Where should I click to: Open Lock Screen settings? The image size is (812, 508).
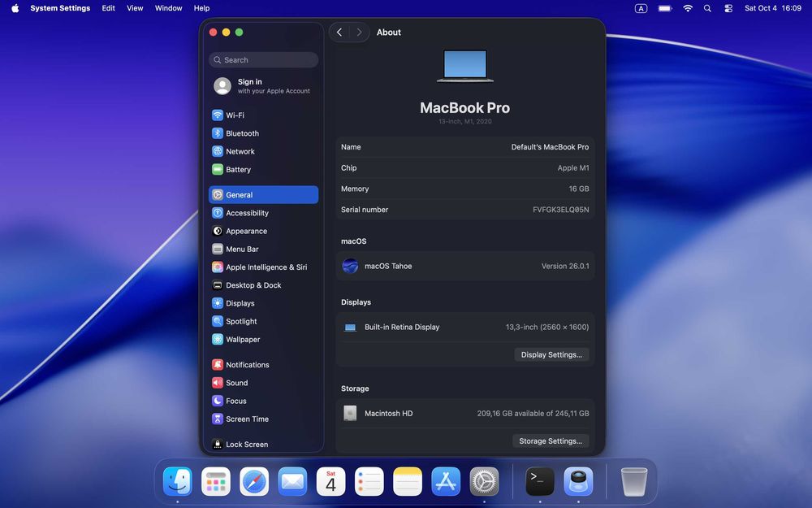(263, 445)
